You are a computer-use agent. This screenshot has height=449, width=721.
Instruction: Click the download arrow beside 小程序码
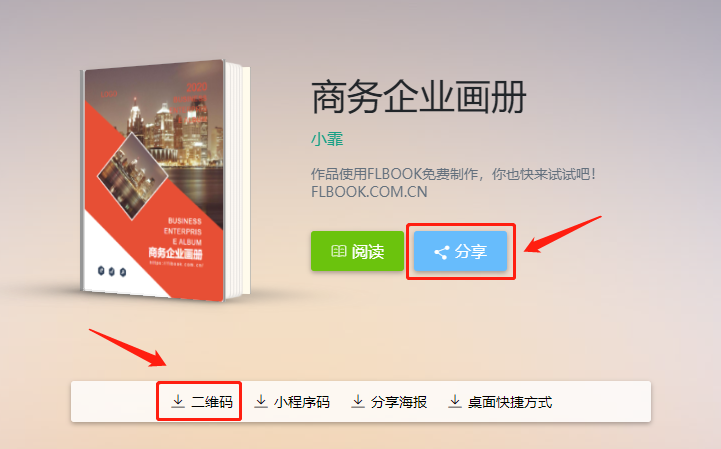click(x=261, y=401)
